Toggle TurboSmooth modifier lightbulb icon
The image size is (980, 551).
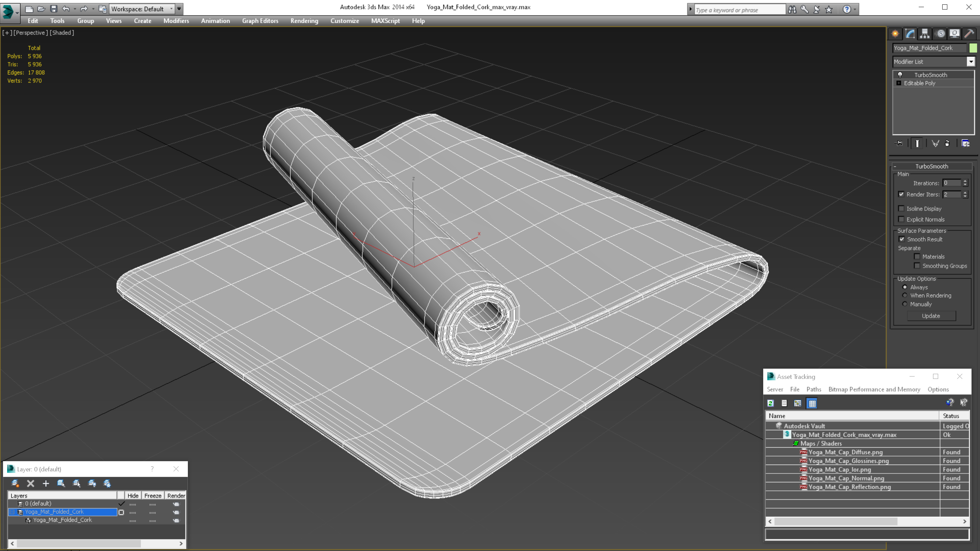pos(900,74)
